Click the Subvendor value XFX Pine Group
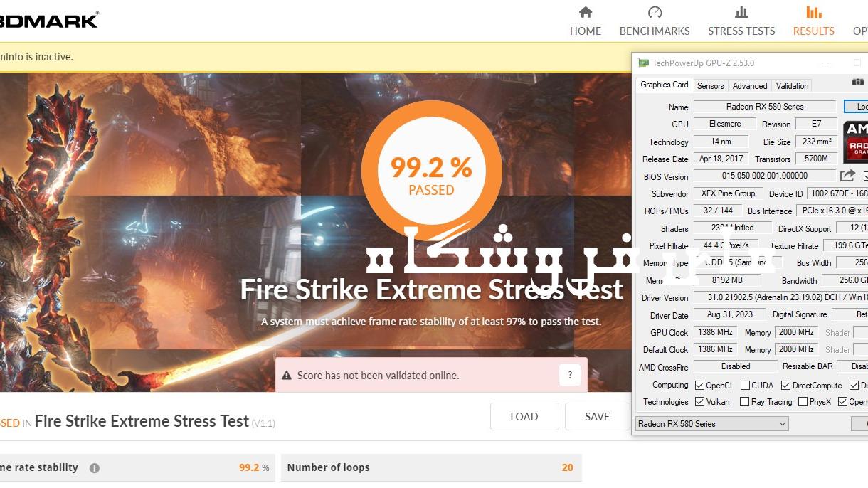 pos(728,193)
